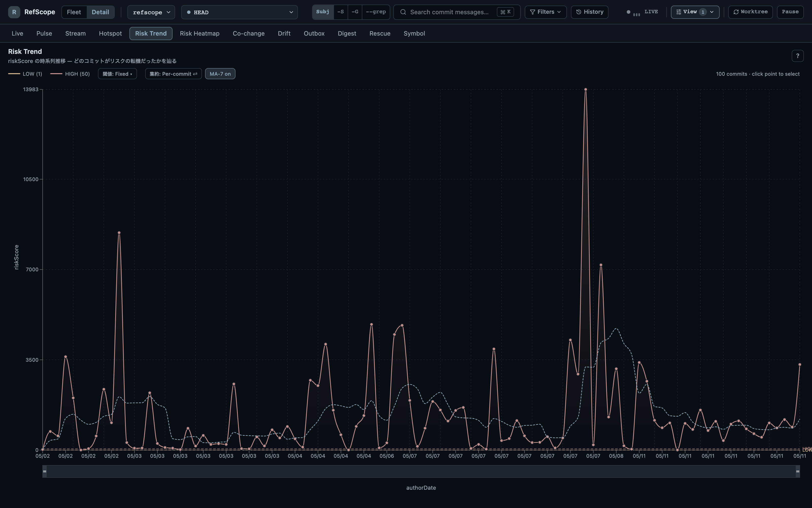Click the ⌘K shortcut badge
812x508 pixels.
pos(505,12)
